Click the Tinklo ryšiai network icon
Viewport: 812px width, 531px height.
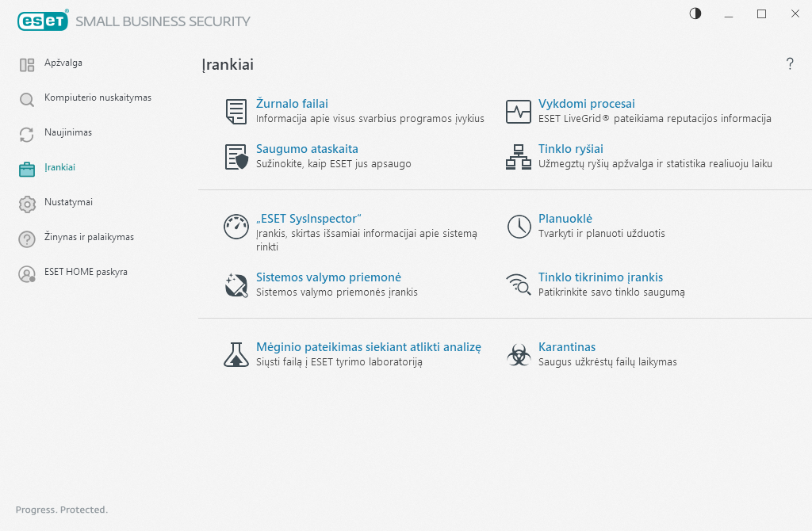pos(519,157)
